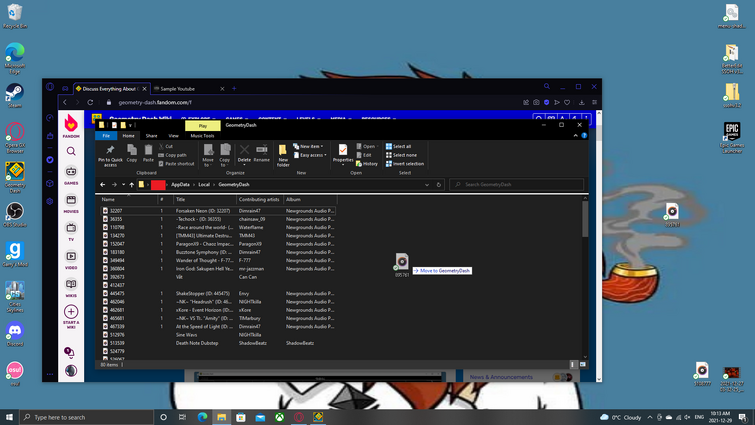This screenshot has width=755, height=425.
Task: Open Explorer help icon
Action: coord(584,136)
